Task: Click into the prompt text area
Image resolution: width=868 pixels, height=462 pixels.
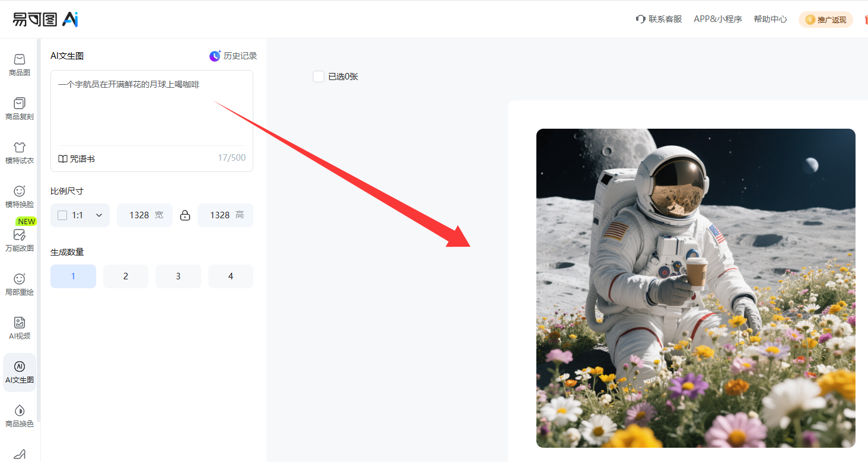Action: 152,108
